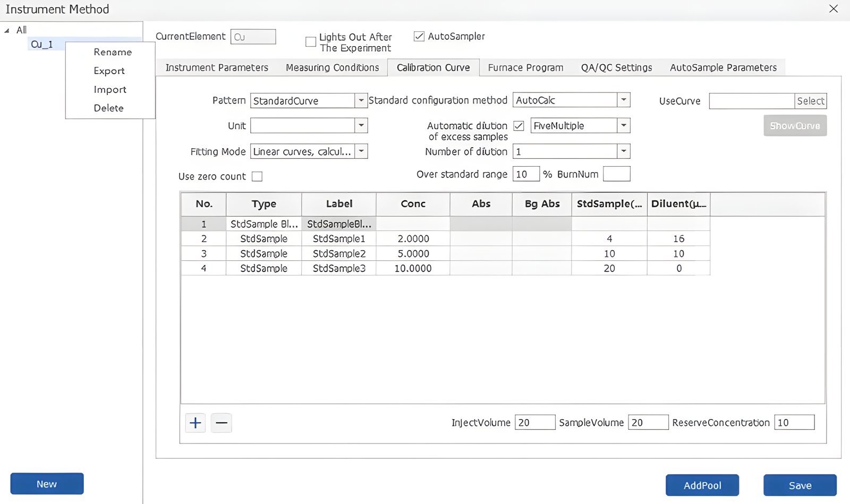
Task: Choose Export from context menu
Action: 109,71
